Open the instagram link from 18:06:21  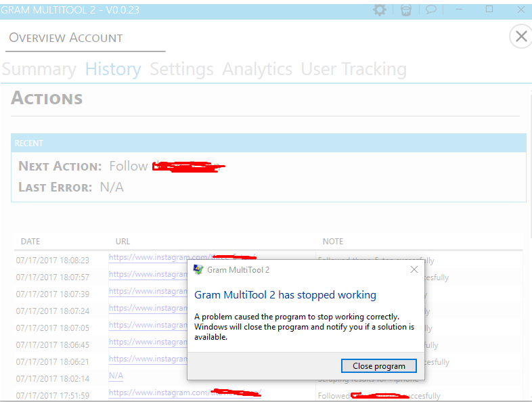148,359
